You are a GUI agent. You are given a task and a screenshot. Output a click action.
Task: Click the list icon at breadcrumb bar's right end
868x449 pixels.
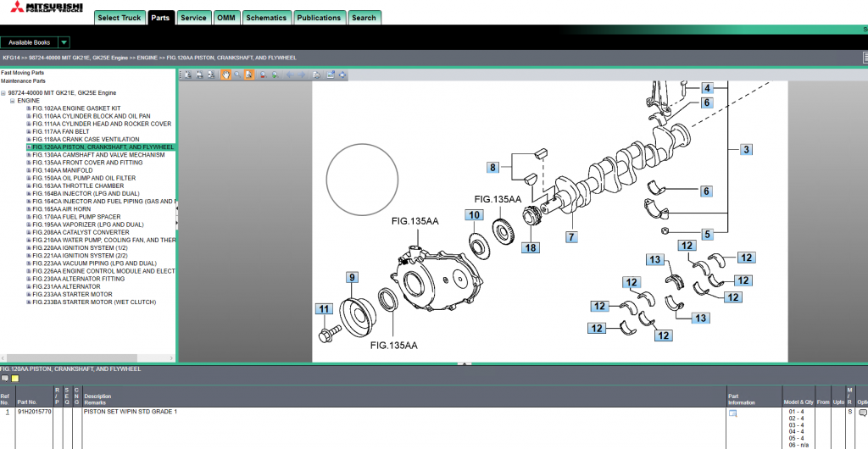click(x=865, y=58)
